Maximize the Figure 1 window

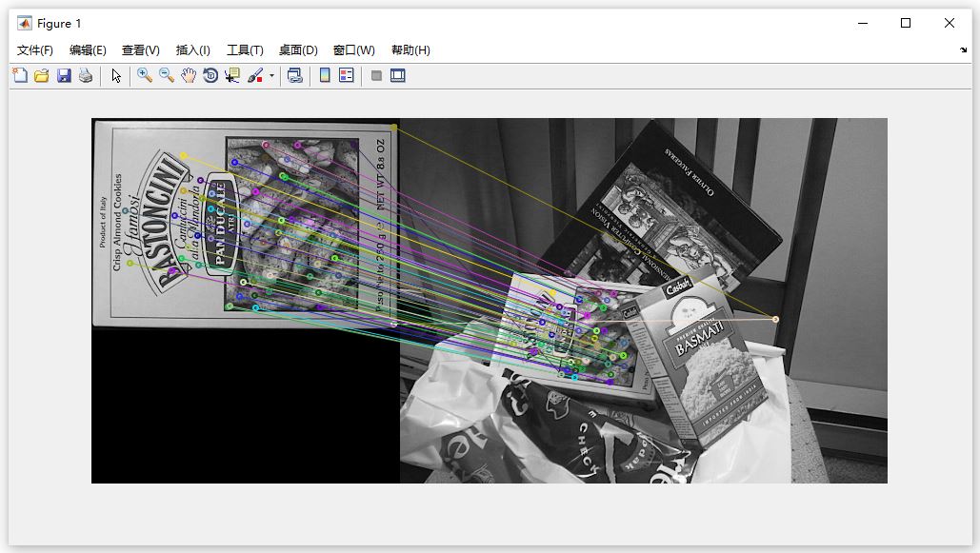906,23
